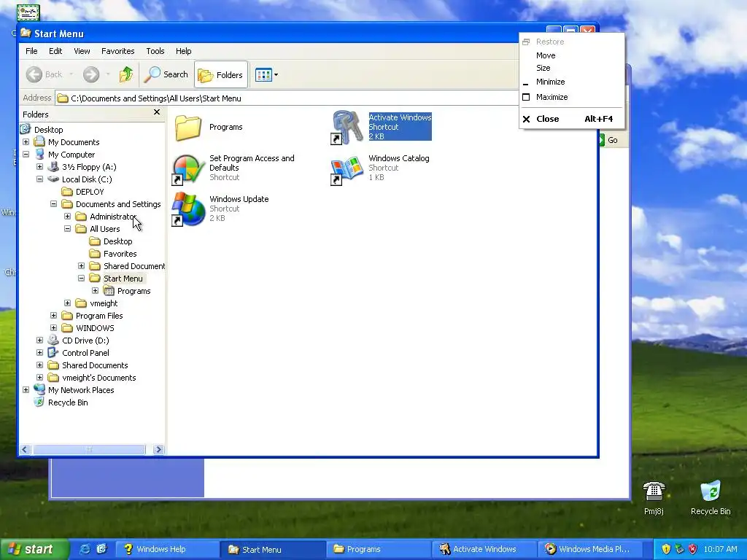Click Go button in background window

click(x=608, y=140)
